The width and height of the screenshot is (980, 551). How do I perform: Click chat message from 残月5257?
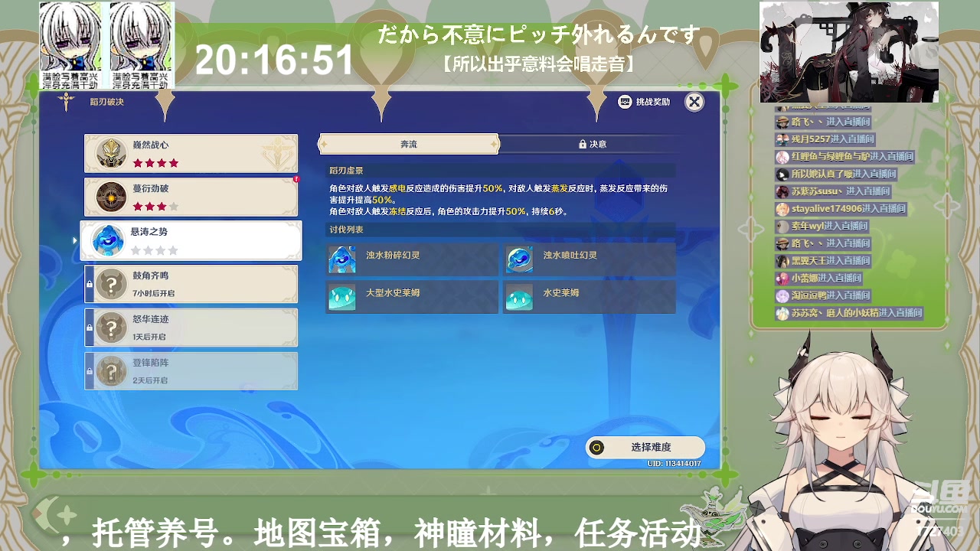(825, 139)
